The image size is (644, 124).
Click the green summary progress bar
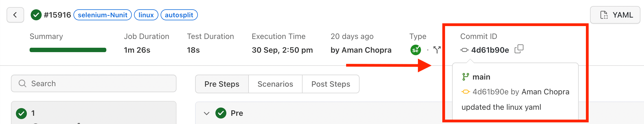68,50
